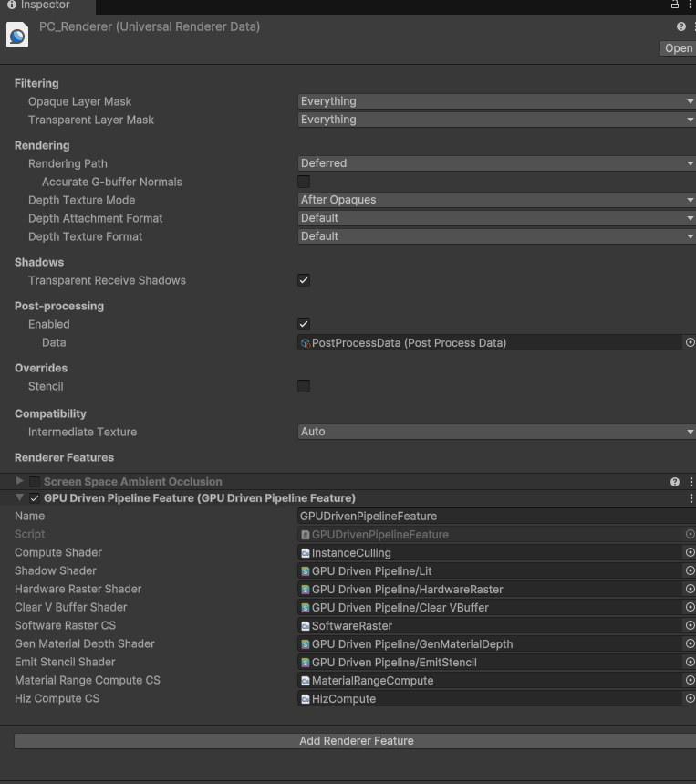Disable GPU Driven Pipeline Feature checkbox

click(35, 498)
